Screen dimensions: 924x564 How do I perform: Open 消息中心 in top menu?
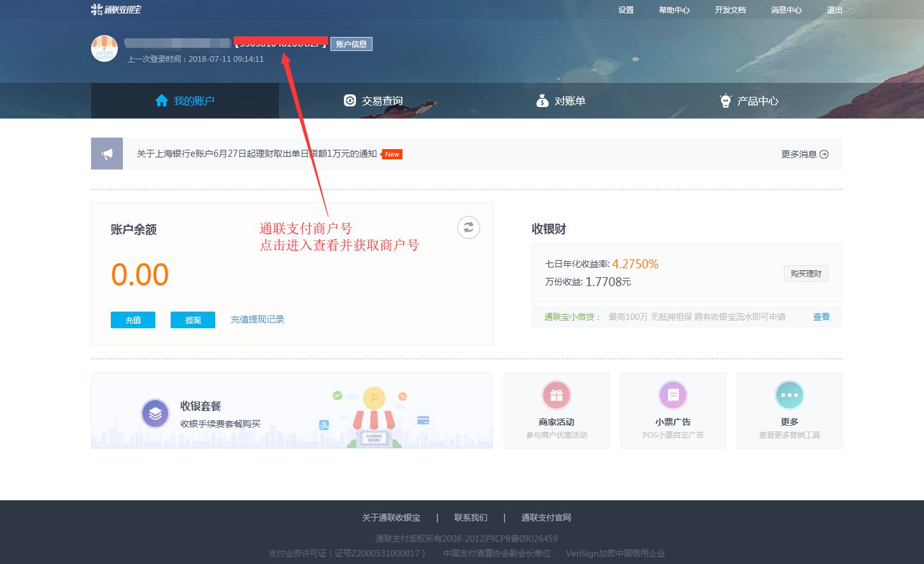786,10
